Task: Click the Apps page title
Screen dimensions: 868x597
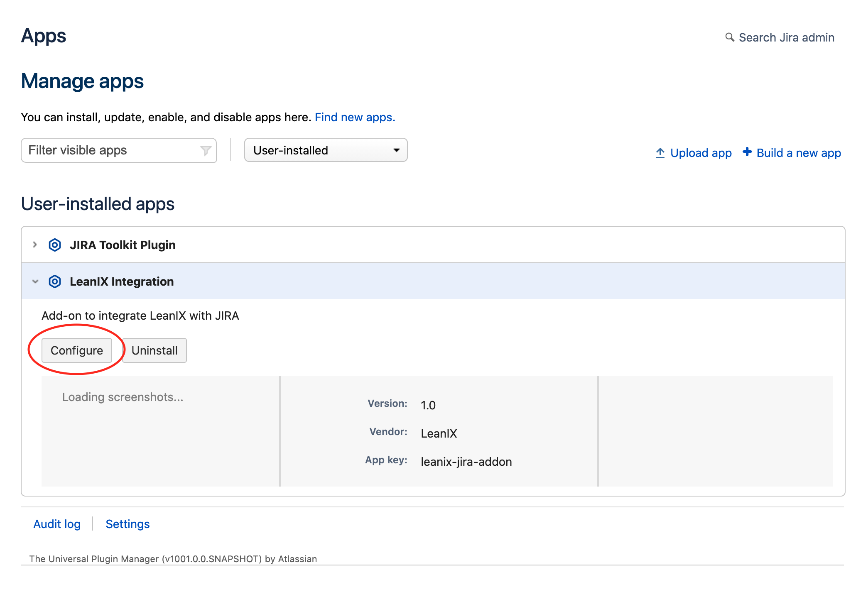Action: (44, 36)
